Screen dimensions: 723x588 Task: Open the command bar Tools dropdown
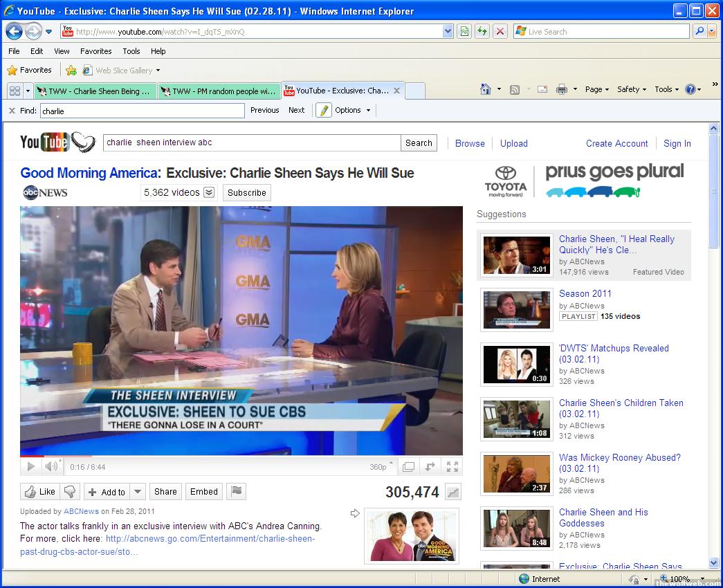[667, 89]
